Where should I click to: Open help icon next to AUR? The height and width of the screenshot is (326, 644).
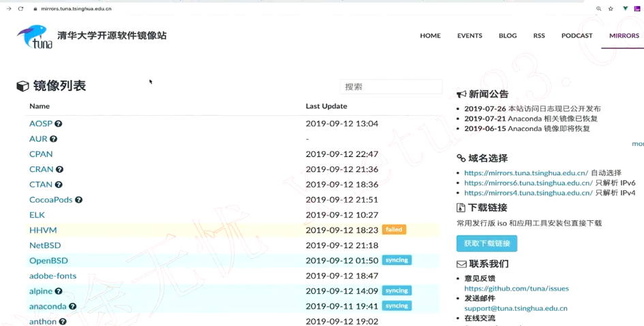pos(53,139)
